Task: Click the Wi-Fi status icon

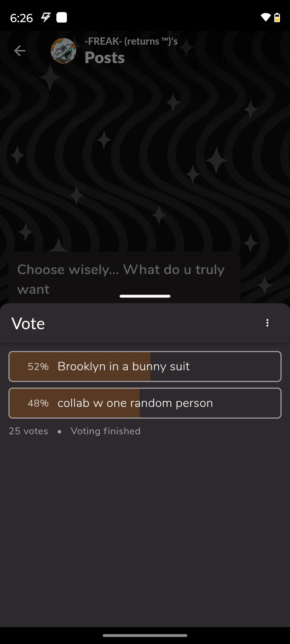Action: (265, 17)
